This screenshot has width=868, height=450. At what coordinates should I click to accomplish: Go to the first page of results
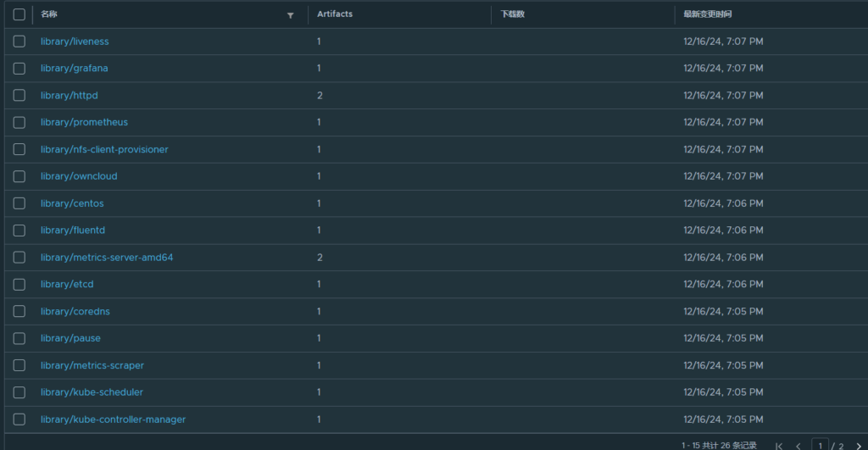[779, 445]
